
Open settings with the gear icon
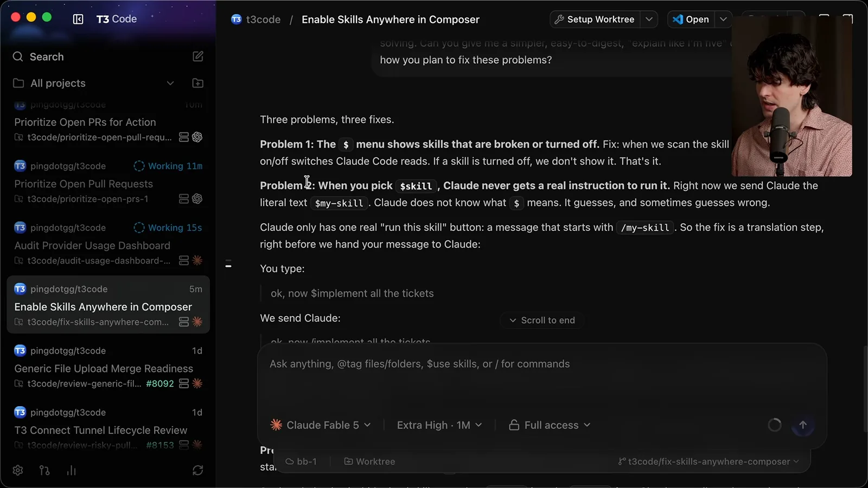18,470
